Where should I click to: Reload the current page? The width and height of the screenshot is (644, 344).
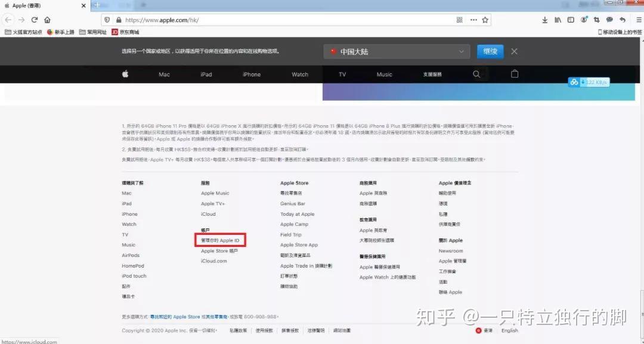click(x=35, y=20)
